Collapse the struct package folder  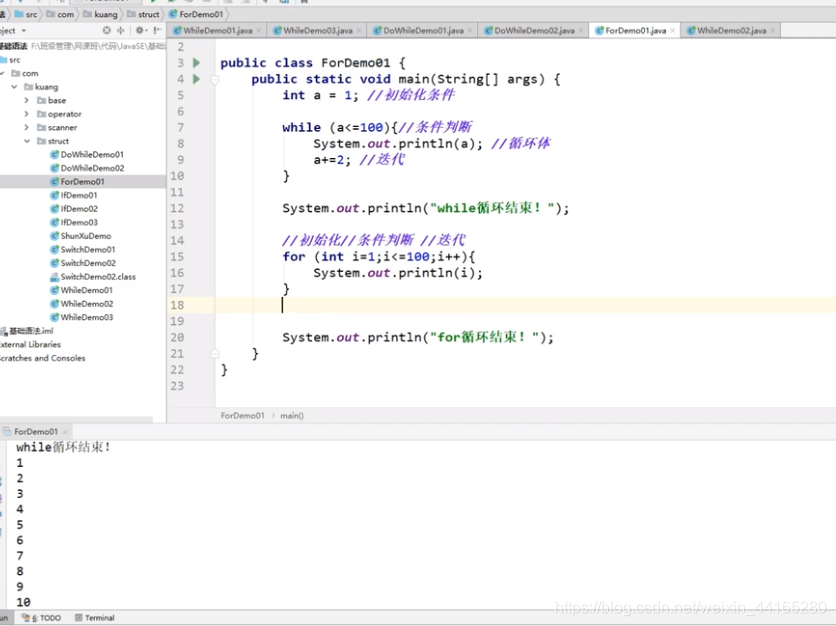click(x=27, y=141)
